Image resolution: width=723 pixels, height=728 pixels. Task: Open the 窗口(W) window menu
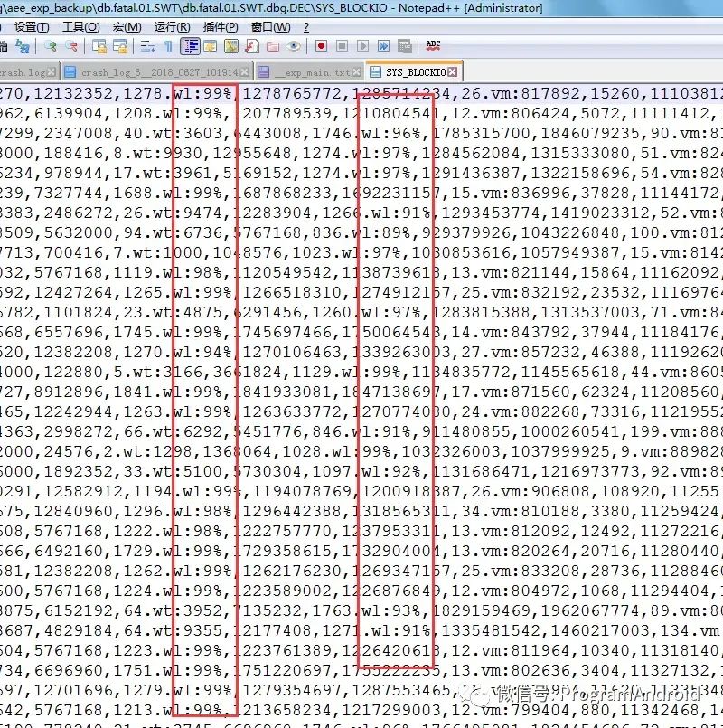270,27
